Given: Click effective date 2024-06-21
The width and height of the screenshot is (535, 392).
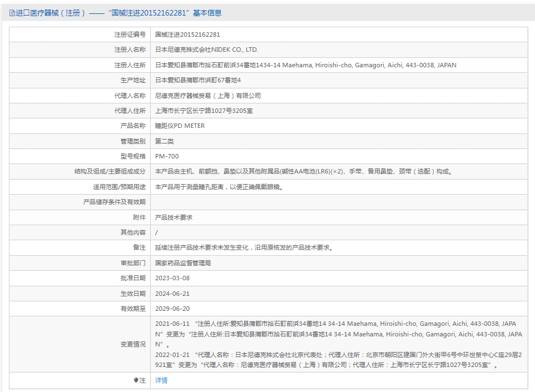Looking at the screenshot, I should 172,294.
